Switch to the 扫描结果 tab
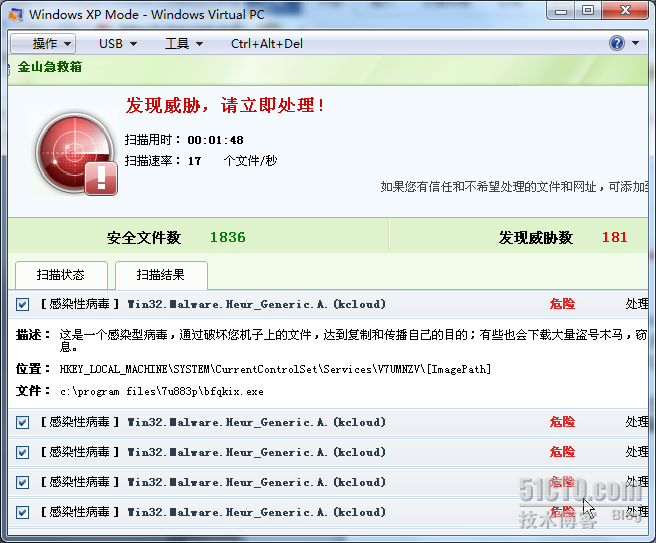This screenshot has height=543, width=656. coord(161,275)
